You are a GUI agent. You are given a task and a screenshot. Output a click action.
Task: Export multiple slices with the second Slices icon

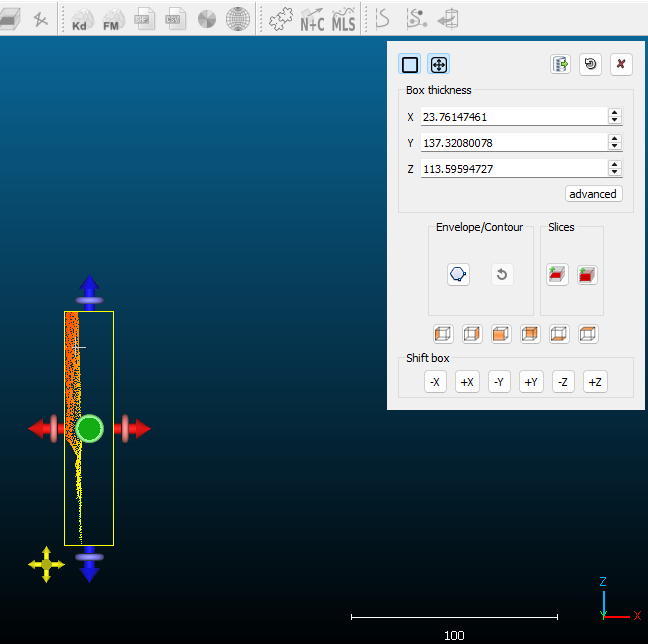pos(587,274)
